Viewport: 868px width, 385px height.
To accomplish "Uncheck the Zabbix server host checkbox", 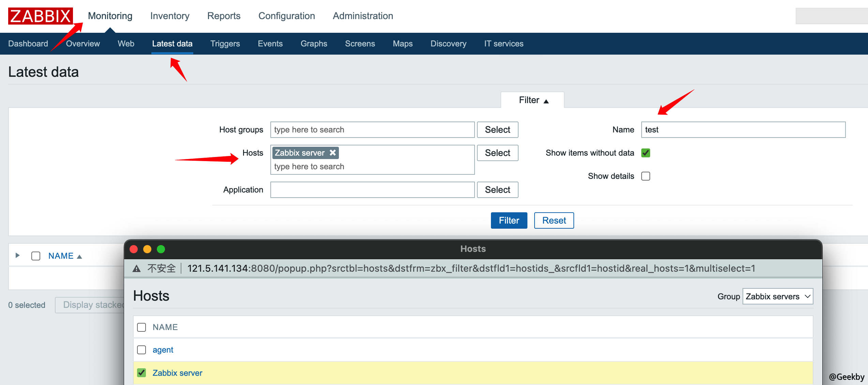I will point(141,373).
